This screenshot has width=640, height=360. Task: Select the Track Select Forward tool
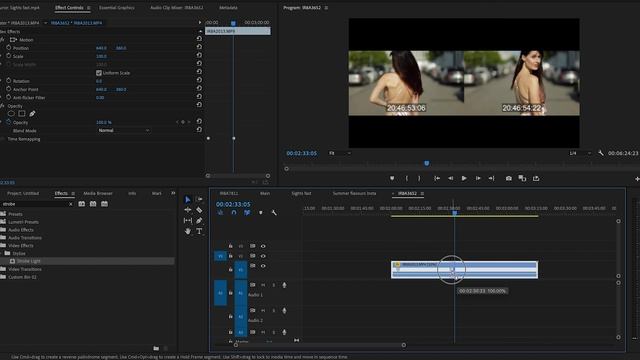(199, 199)
